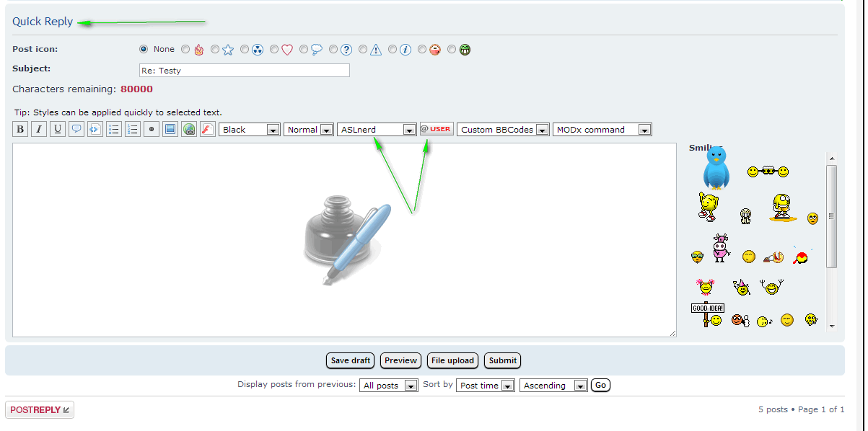Image resolution: width=868 pixels, height=431 pixels.
Task: Toggle bold formatting in the editor toolbar
Action: (20, 130)
